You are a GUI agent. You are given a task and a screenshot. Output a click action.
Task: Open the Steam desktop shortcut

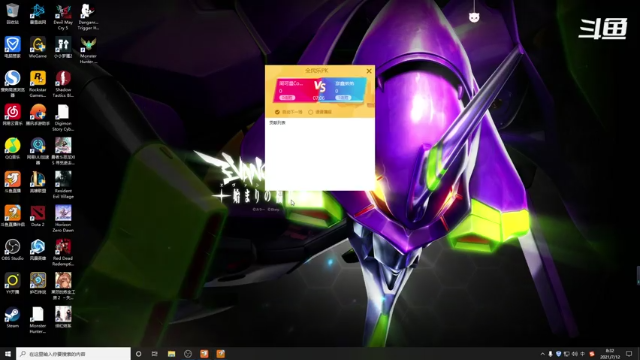tap(13, 317)
